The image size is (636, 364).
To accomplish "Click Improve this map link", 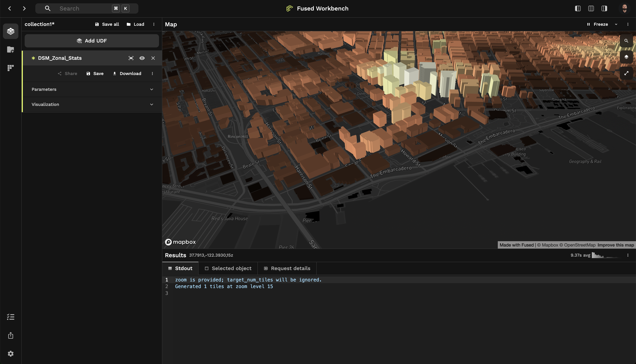I will (x=616, y=245).
